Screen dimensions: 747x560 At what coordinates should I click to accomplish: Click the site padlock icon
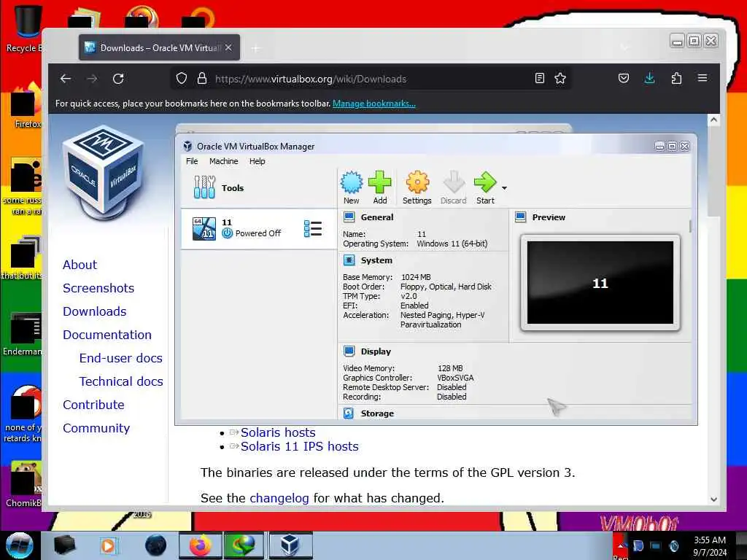click(x=202, y=79)
